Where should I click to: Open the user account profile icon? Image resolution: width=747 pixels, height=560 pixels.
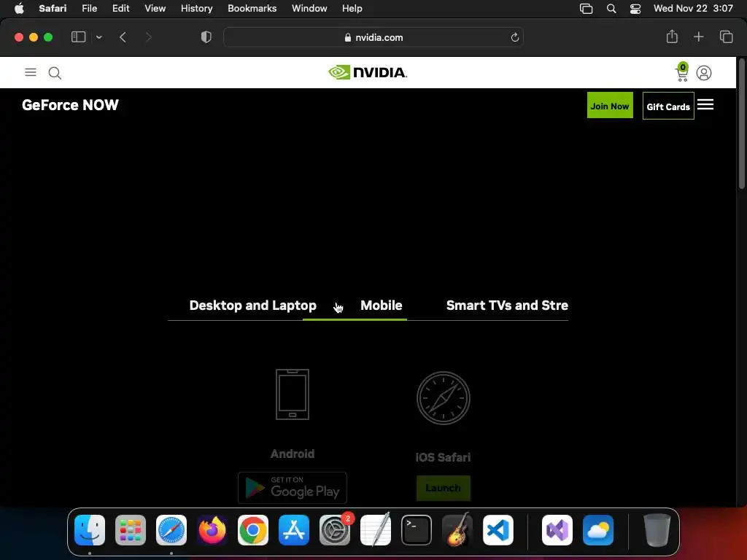pos(704,73)
